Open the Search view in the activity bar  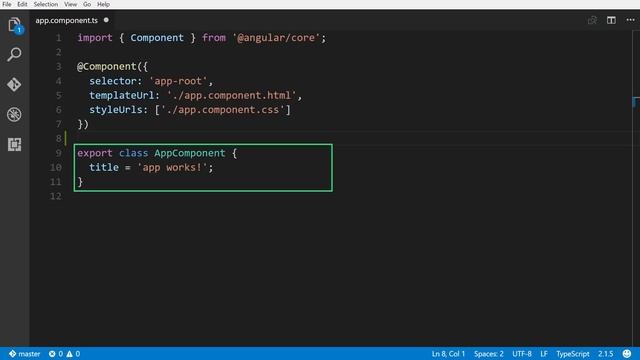14,54
